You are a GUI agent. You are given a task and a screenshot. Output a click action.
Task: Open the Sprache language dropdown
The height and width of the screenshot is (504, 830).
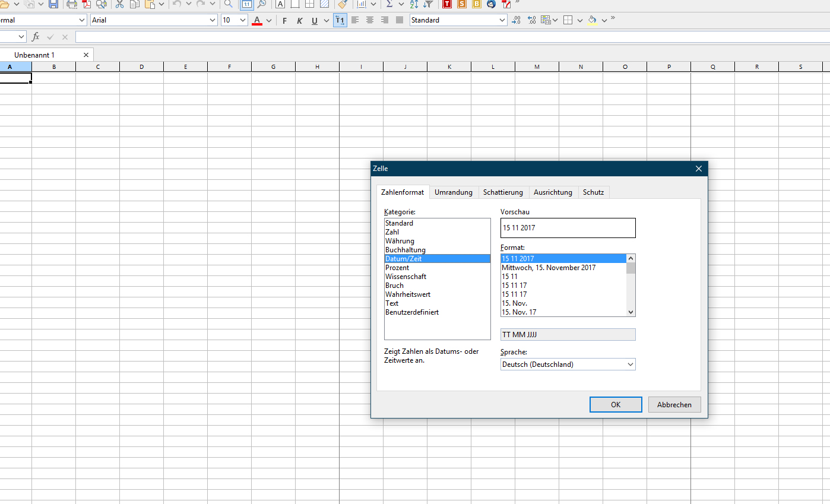(568, 364)
